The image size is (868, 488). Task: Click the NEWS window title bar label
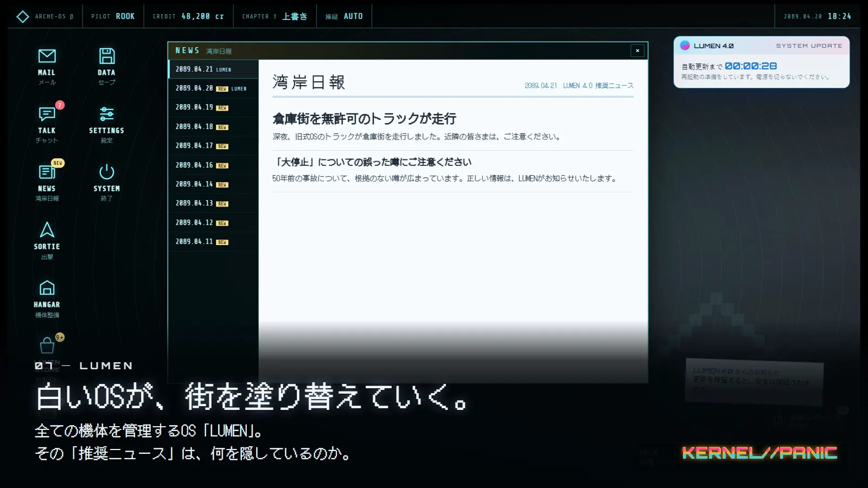tap(203, 50)
